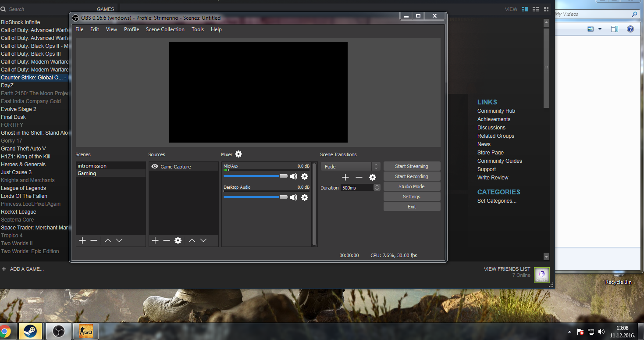
Task: Open the GAMES filter in the Steam library
Action: (x=106, y=9)
